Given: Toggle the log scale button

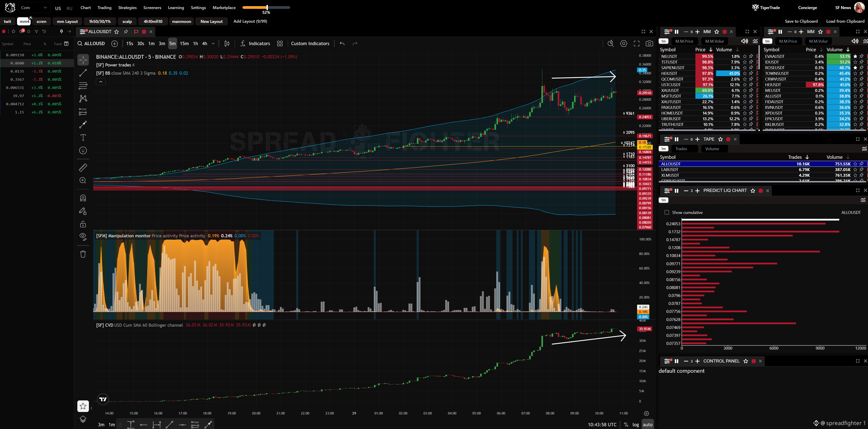Looking at the screenshot, I should click(x=636, y=425).
